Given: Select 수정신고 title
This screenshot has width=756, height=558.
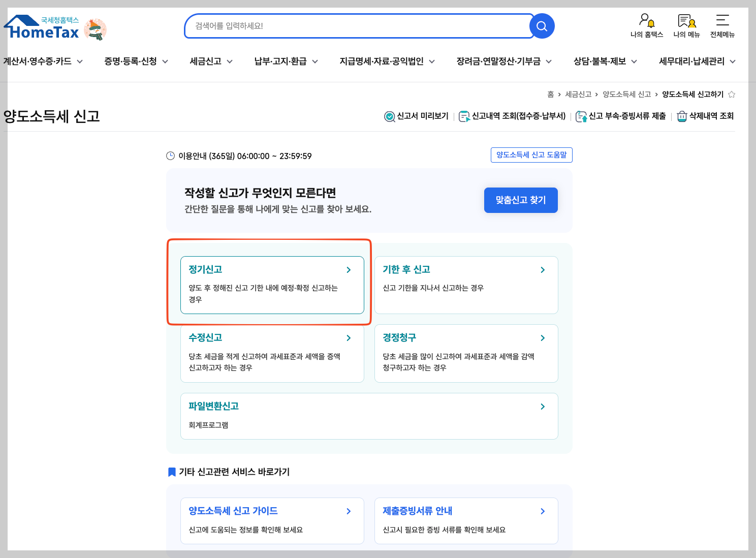Looking at the screenshot, I should (205, 338).
